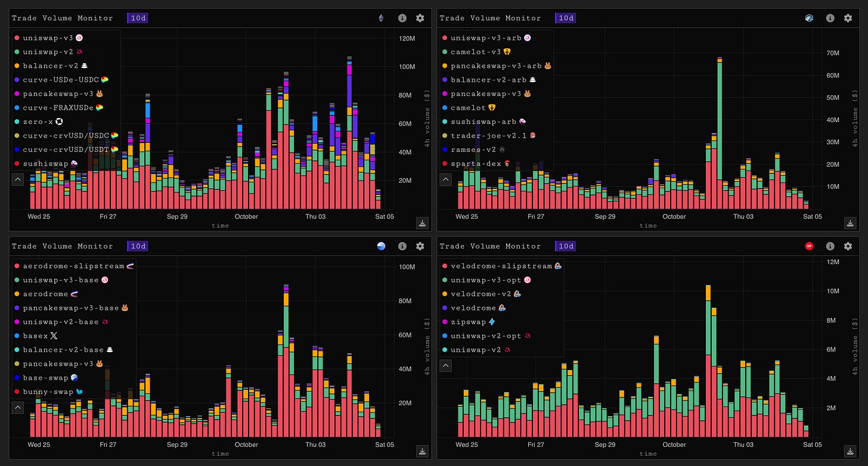Open 10d timeframe selector in Arbitrum panel
868x466 pixels.
pos(565,18)
